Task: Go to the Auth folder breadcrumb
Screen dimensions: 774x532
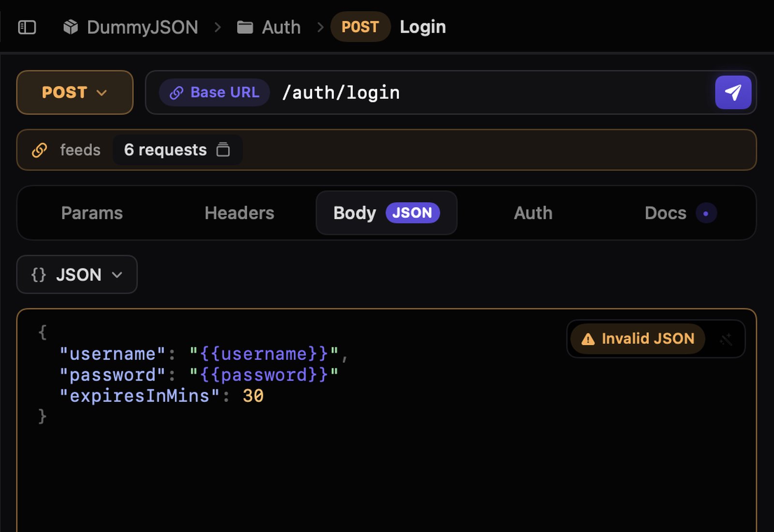Action: click(281, 27)
